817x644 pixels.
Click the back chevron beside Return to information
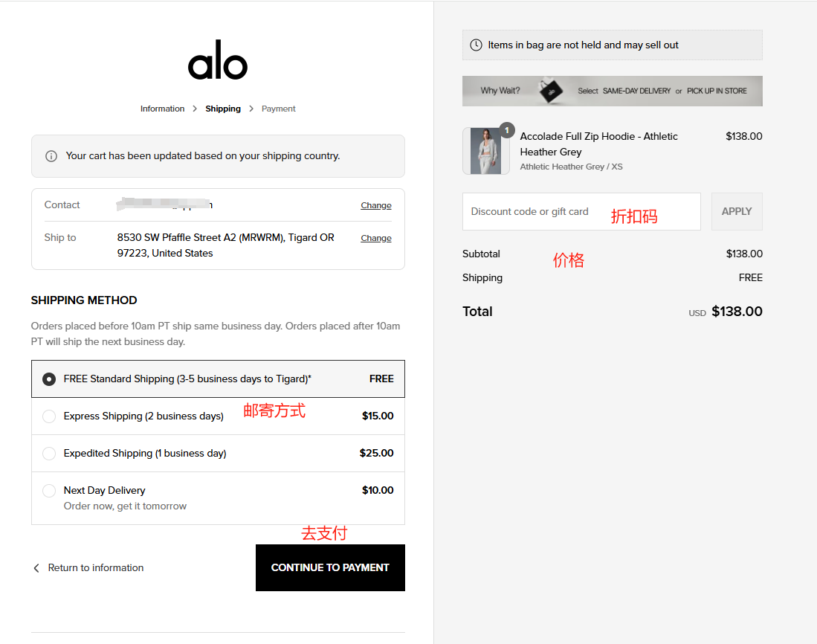[36, 567]
